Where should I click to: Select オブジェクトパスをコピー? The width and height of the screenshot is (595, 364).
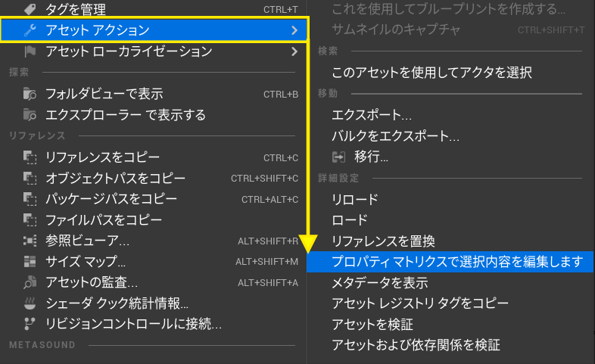tap(154, 178)
